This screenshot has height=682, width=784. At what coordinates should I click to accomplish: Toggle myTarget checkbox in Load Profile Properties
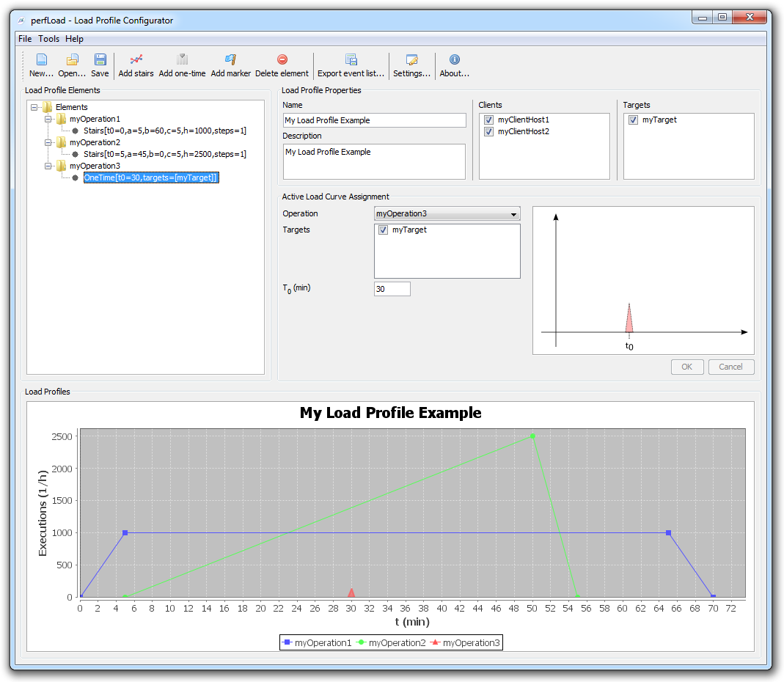pos(634,120)
